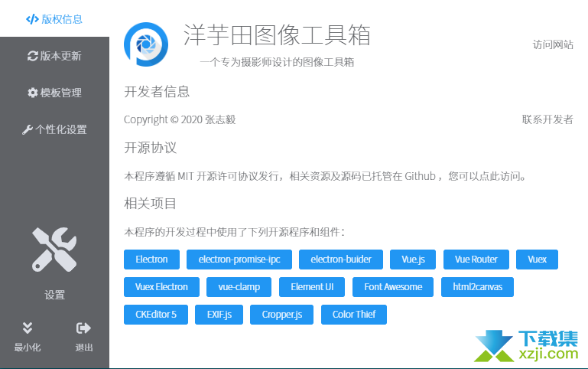Click the code icon beside 版权信息
The height and width of the screenshot is (369, 588).
pyautogui.click(x=32, y=19)
